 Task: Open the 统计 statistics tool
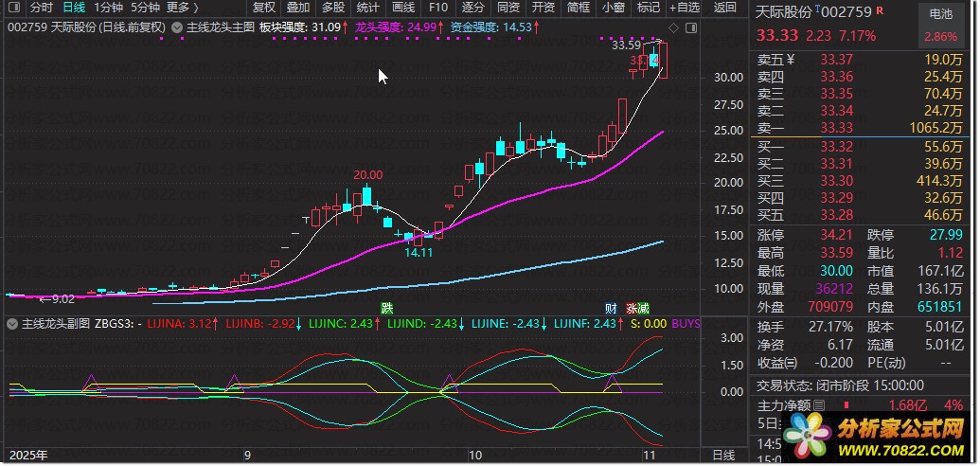368,9
